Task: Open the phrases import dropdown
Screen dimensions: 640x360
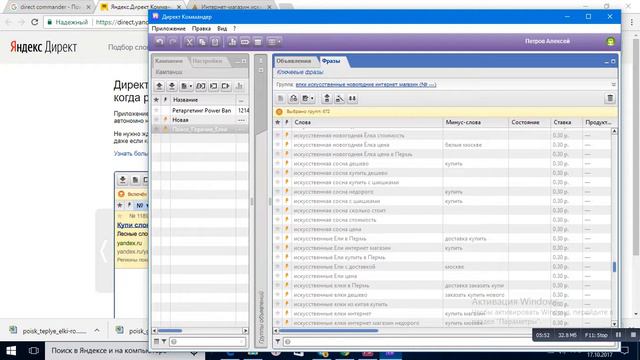Action: pyautogui.click(x=307, y=98)
